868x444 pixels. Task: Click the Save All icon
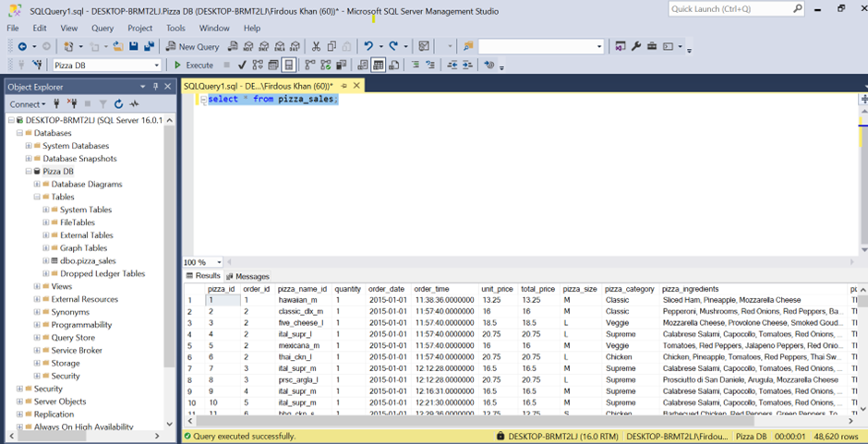tap(149, 46)
